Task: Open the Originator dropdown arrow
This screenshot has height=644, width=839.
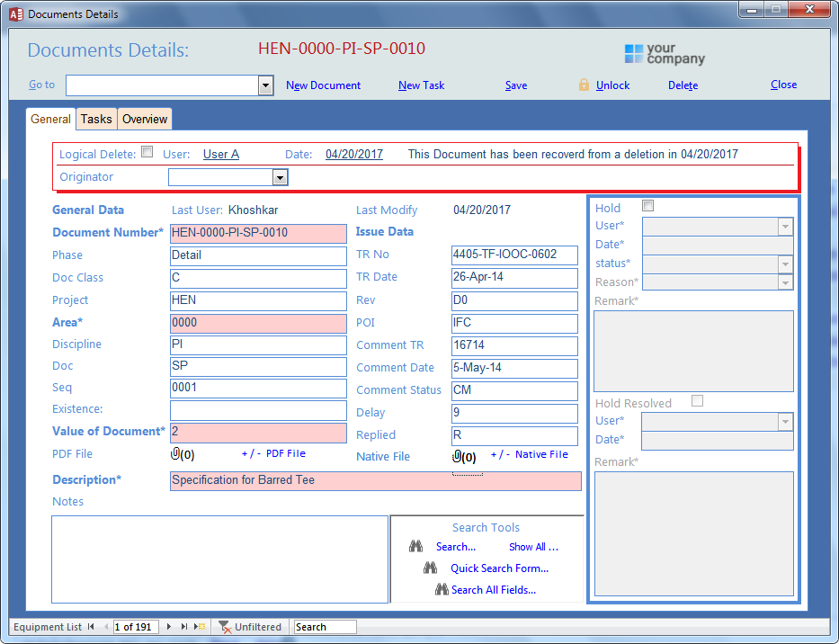Action: pos(280,177)
